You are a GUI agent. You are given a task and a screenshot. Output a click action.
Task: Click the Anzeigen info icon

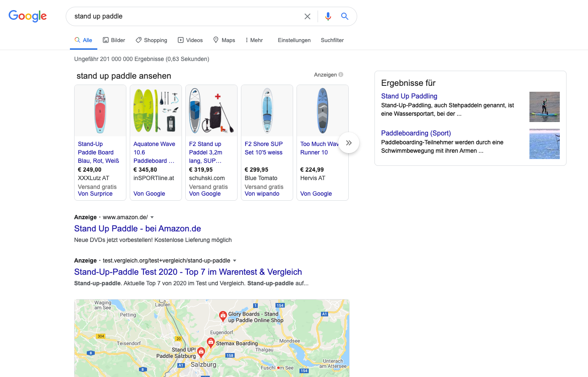pos(341,74)
